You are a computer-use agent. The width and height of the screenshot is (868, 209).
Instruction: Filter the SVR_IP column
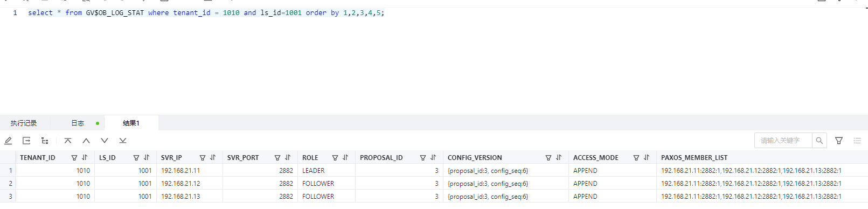pyautogui.click(x=203, y=158)
